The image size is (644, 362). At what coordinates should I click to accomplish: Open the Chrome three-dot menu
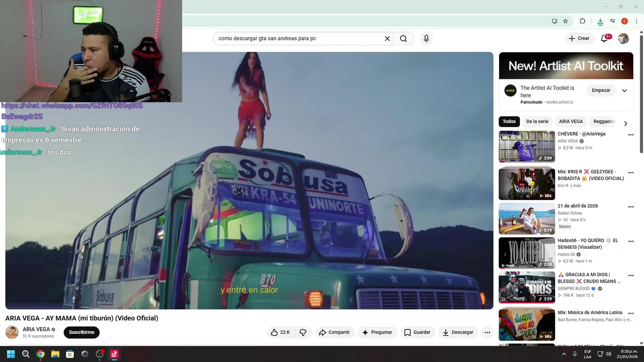636,21
